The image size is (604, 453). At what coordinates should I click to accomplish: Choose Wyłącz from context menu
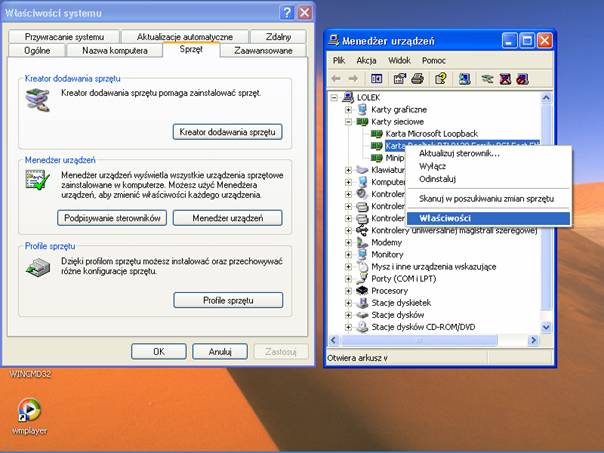pos(488,166)
